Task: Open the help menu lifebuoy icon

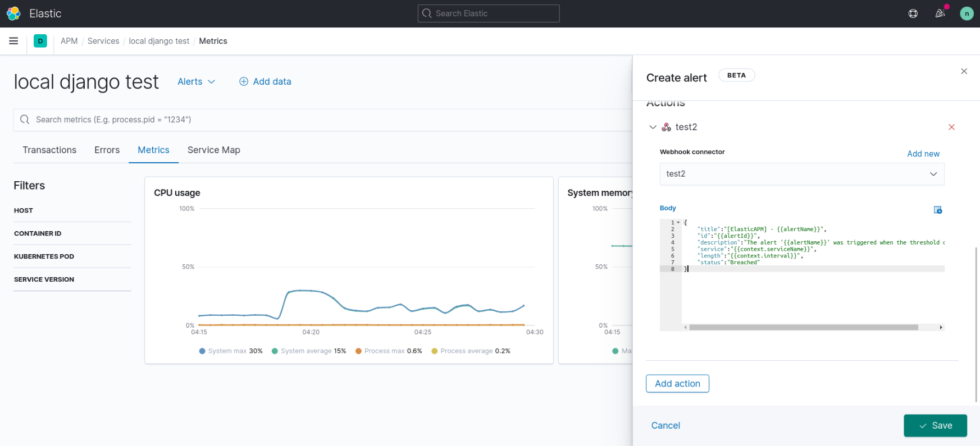Action: 913,13
